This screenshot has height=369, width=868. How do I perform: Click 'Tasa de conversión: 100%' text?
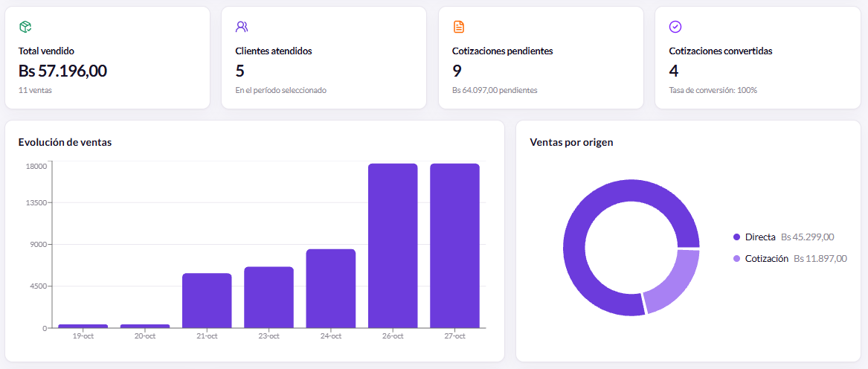click(x=713, y=90)
